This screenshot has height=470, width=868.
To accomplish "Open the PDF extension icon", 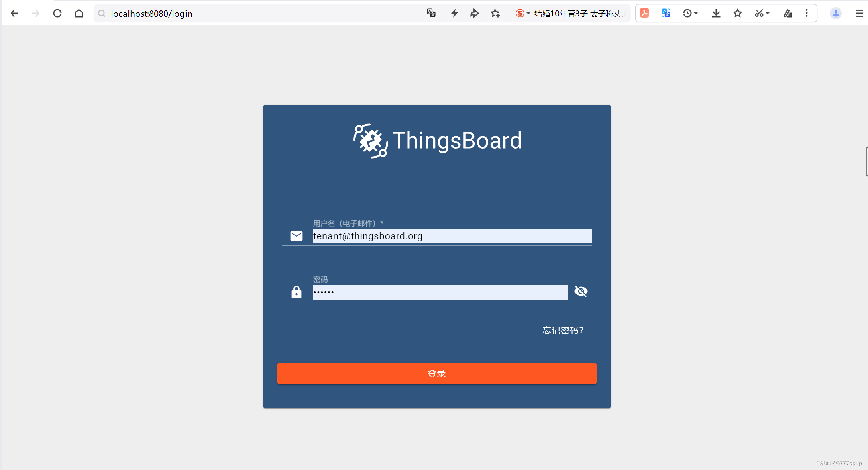I will 644,13.
